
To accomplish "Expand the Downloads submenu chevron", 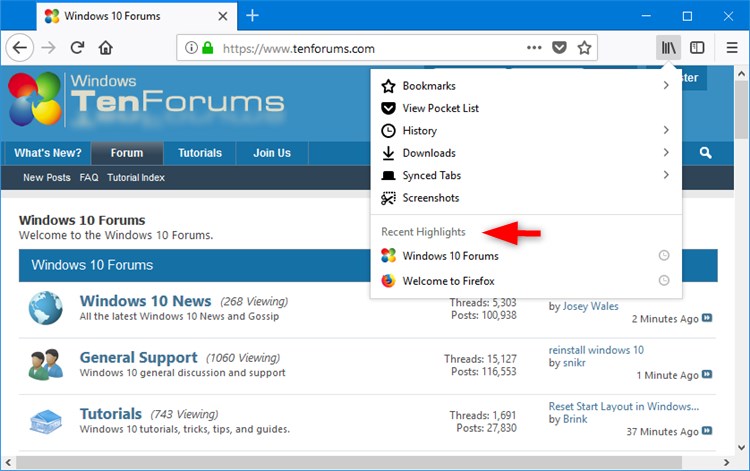I will tap(666, 153).
